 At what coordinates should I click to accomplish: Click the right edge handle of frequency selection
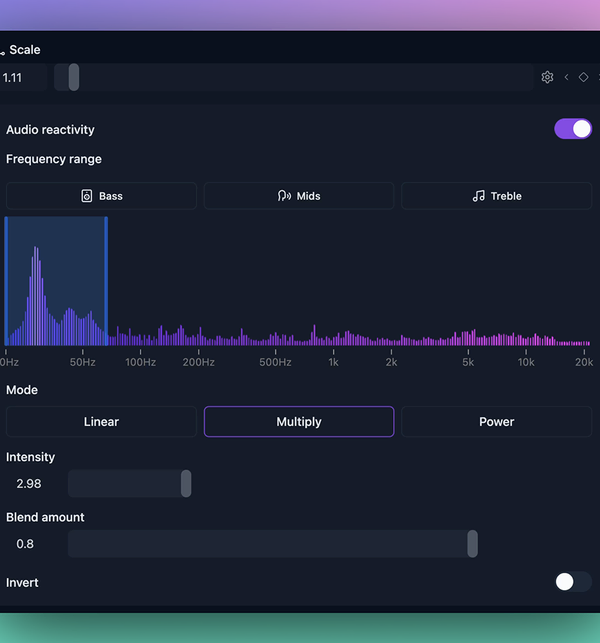click(106, 281)
